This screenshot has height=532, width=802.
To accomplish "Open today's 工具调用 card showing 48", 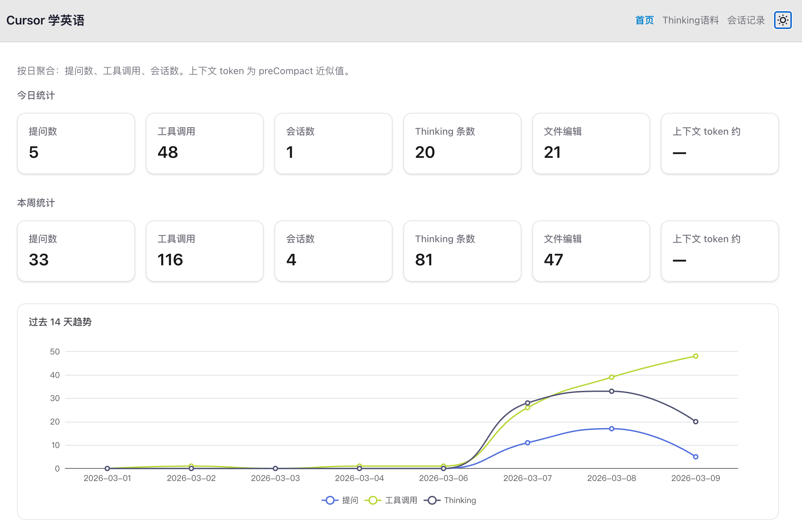I will [x=205, y=144].
